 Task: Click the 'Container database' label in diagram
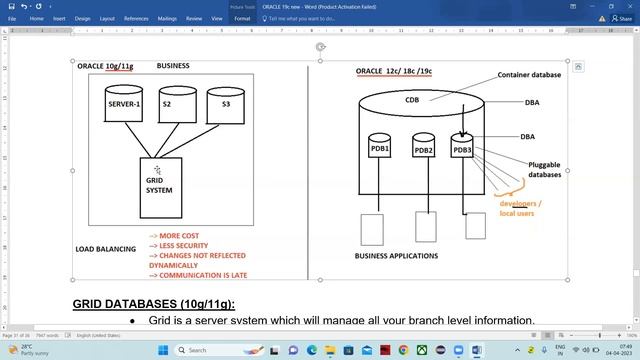(529, 75)
